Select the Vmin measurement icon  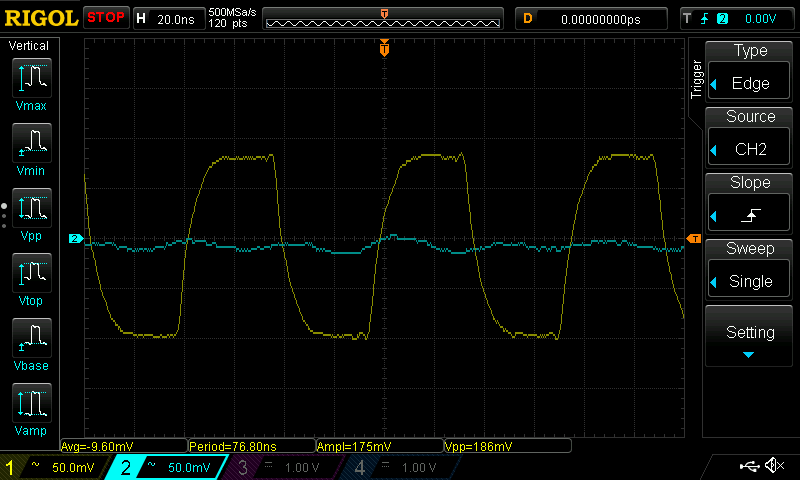pyautogui.click(x=32, y=143)
